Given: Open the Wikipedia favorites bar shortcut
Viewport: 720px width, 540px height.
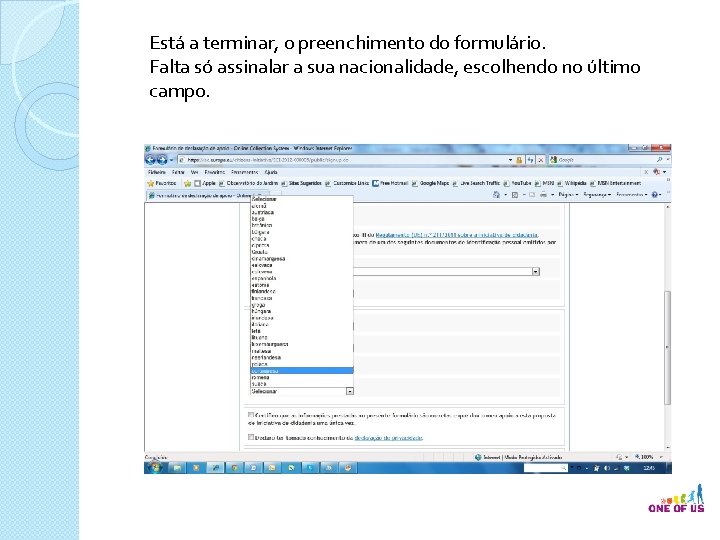Looking at the screenshot, I should (572, 183).
